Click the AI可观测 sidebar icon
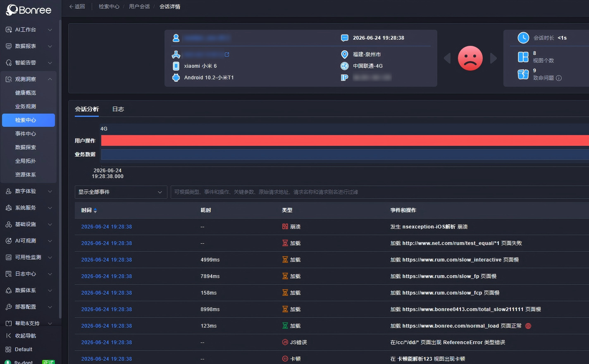Image resolution: width=589 pixels, height=364 pixels. [9, 241]
